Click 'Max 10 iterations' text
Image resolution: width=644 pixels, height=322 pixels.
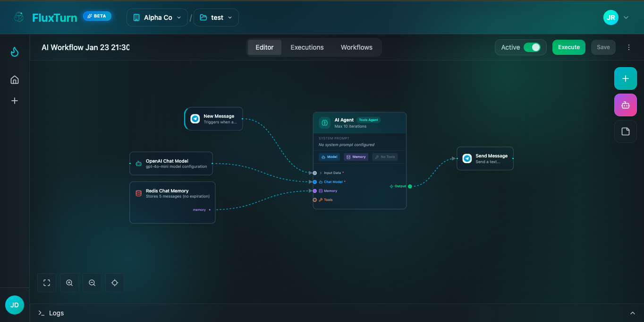pyautogui.click(x=351, y=126)
